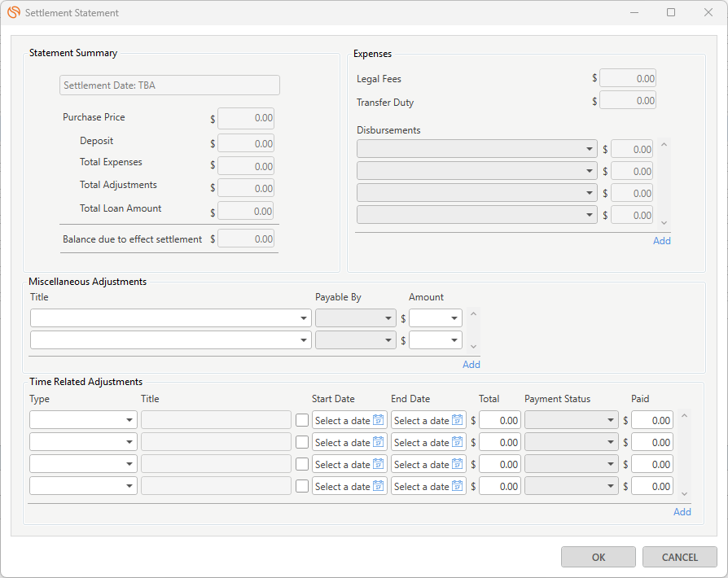Screen dimensions: 728x578
Task: Open second Time Related Type dropdown
Action: [x=83, y=442]
